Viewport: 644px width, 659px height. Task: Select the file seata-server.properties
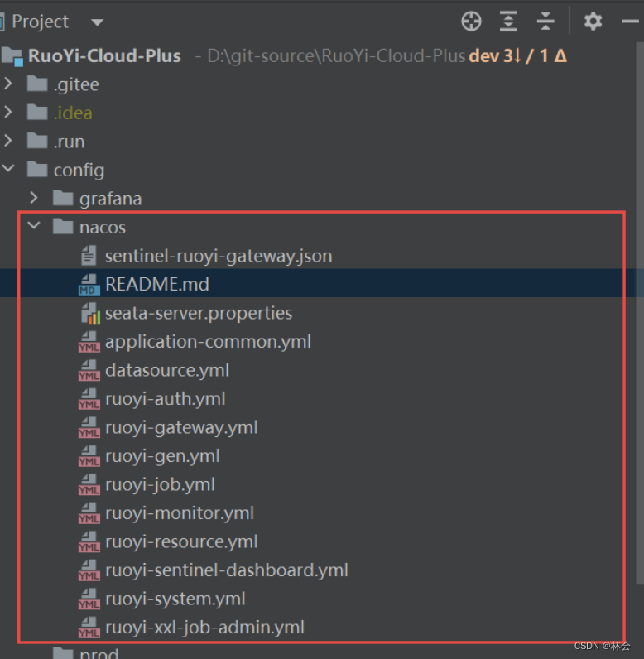coord(199,313)
